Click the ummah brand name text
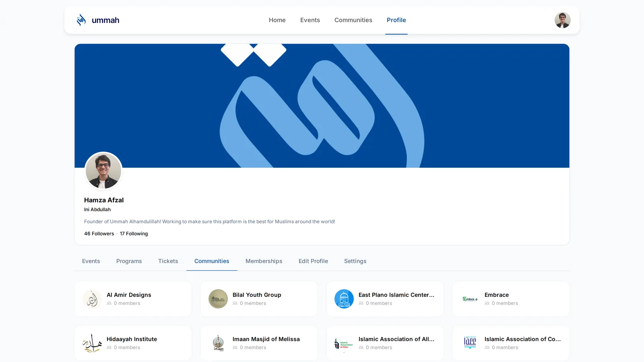Viewport: 644px width, 362px height. point(105,20)
